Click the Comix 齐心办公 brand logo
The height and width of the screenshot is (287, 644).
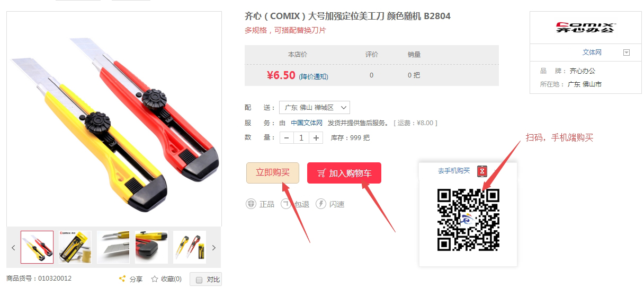pos(585,28)
